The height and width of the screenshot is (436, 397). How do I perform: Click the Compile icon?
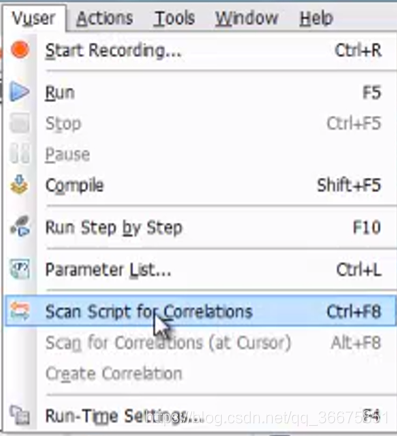pos(19,185)
